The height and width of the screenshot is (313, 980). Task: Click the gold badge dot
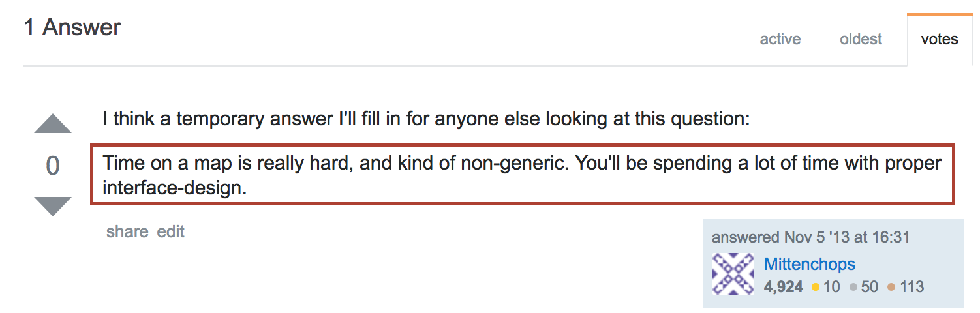pyautogui.click(x=816, y=287)
